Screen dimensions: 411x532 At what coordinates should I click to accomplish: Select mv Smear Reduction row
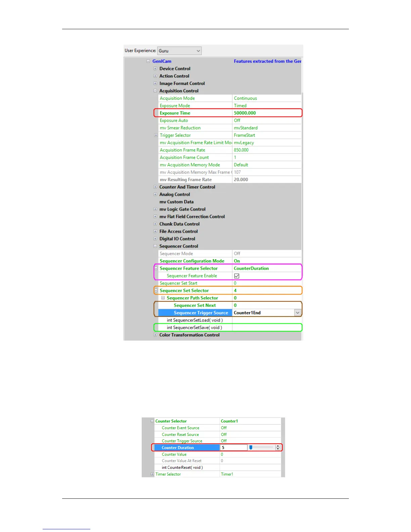click(x=230, y=128)
